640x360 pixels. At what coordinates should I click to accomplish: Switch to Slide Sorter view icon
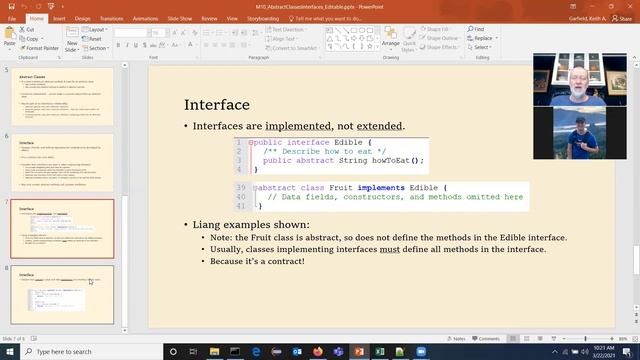[527, 339]
